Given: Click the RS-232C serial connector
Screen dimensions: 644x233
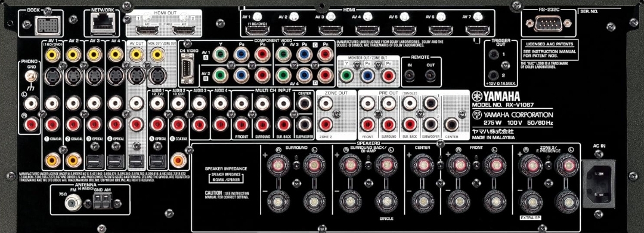Looking at the screenshot, I should [549, 23].
